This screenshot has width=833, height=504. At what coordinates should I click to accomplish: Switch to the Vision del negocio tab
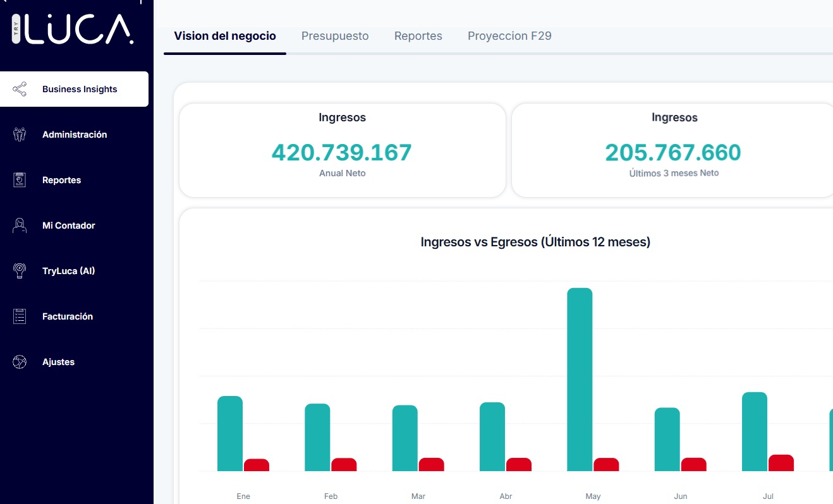tap(225, 36)
